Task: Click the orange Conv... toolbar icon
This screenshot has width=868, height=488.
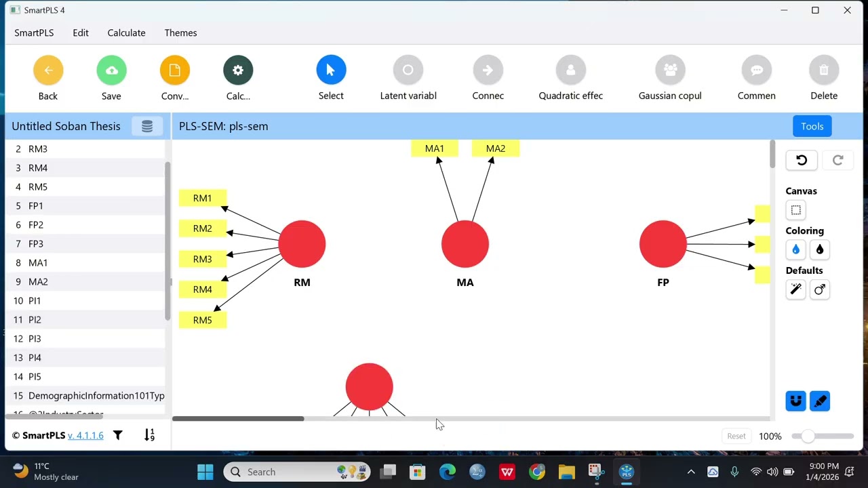Action: (175, 70)
